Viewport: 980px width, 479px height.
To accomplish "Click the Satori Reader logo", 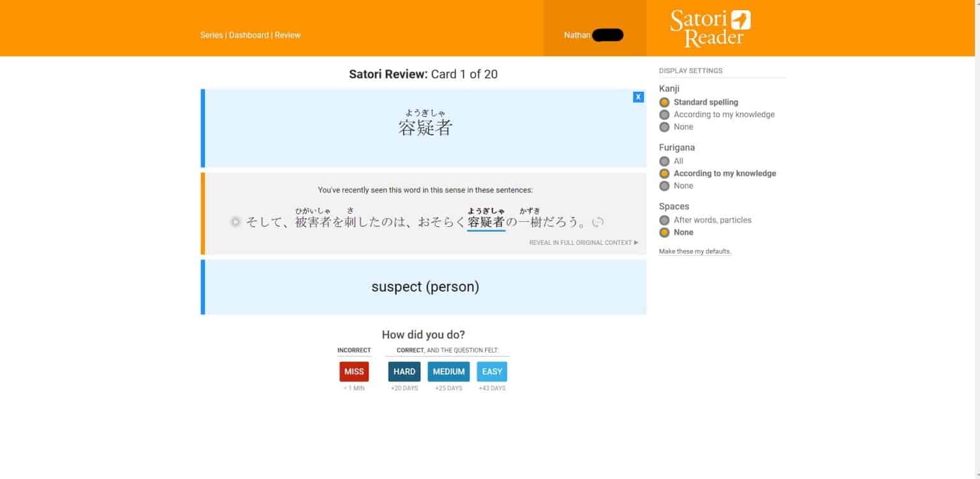I will pos(709,28).
